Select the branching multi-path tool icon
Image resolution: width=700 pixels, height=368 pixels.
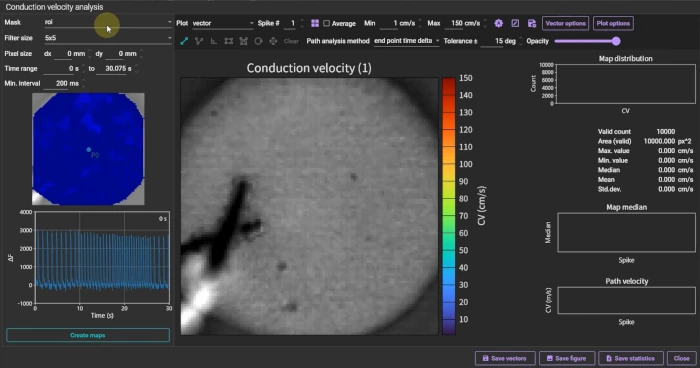point(199,41)
